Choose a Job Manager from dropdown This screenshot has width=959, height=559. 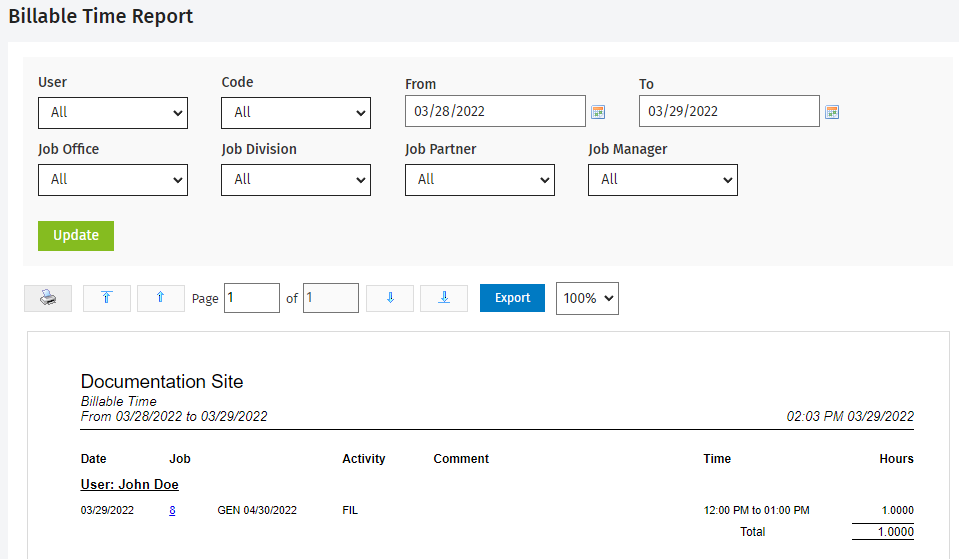pyautogui.click(x=663, y=180)
